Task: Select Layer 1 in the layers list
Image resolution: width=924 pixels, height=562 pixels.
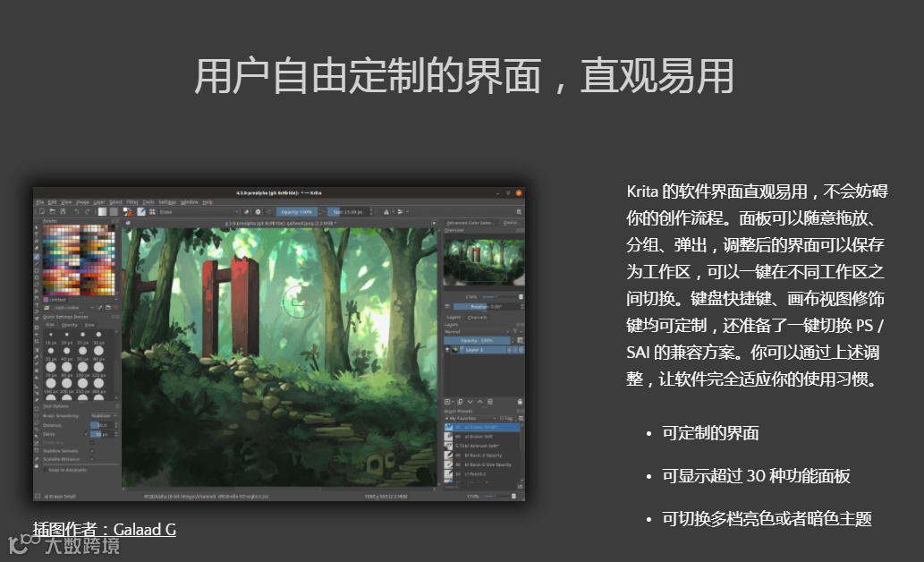Action: (x=485, y=350)
